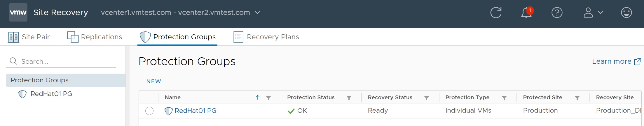Filter the Recovery Status column

[426, 98]
